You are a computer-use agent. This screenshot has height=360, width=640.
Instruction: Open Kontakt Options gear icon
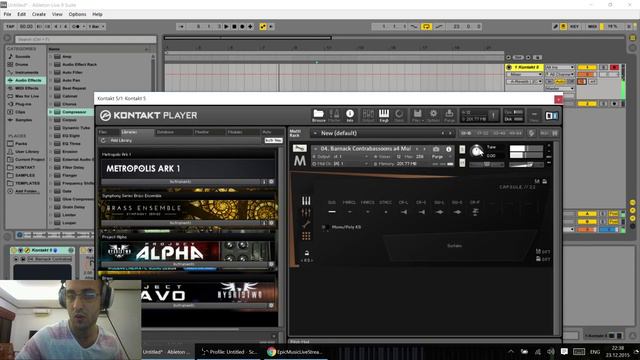click(x=433, y=116)
